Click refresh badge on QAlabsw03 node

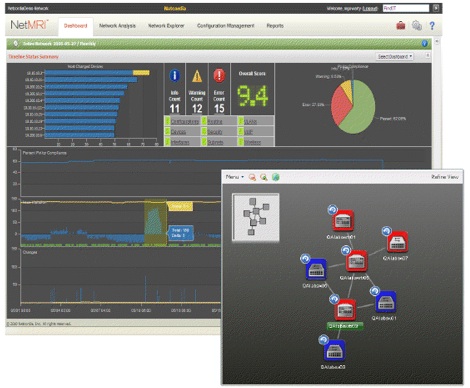coord(323,340)
